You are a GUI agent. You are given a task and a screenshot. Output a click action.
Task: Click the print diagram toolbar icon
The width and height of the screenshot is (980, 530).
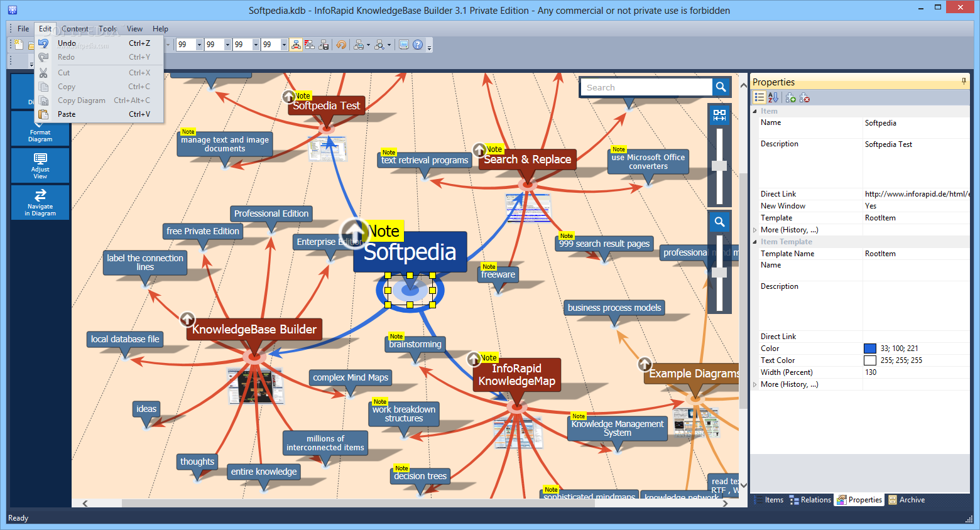click(359, 45)
